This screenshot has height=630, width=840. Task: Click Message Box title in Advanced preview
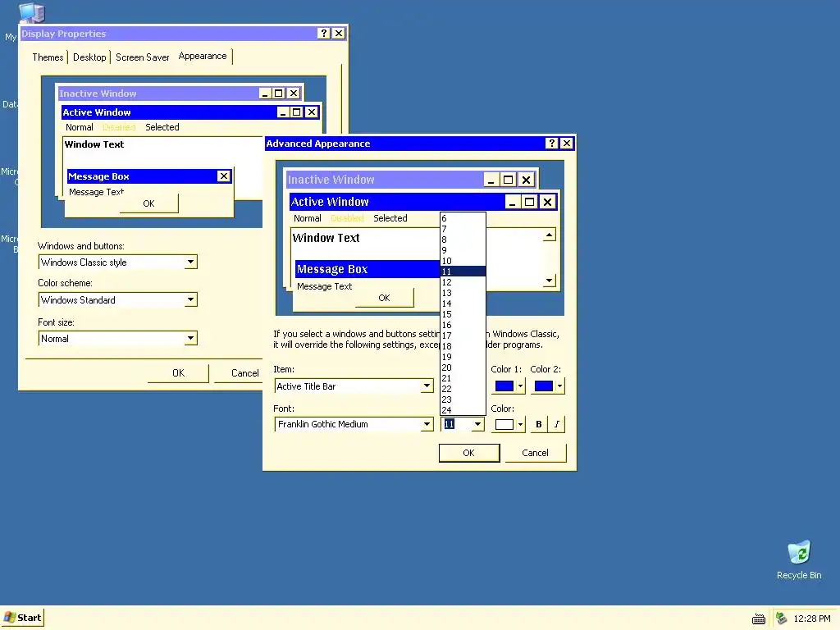[332, 269]
